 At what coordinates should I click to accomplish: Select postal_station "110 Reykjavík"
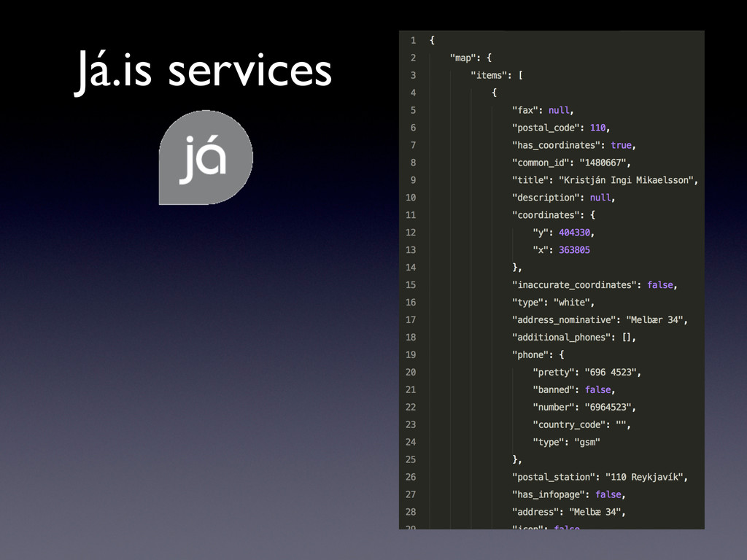pos(645,477)
